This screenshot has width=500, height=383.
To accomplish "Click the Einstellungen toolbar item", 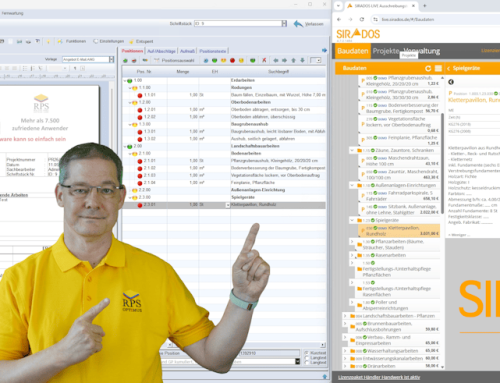I will tap(109, 41).
